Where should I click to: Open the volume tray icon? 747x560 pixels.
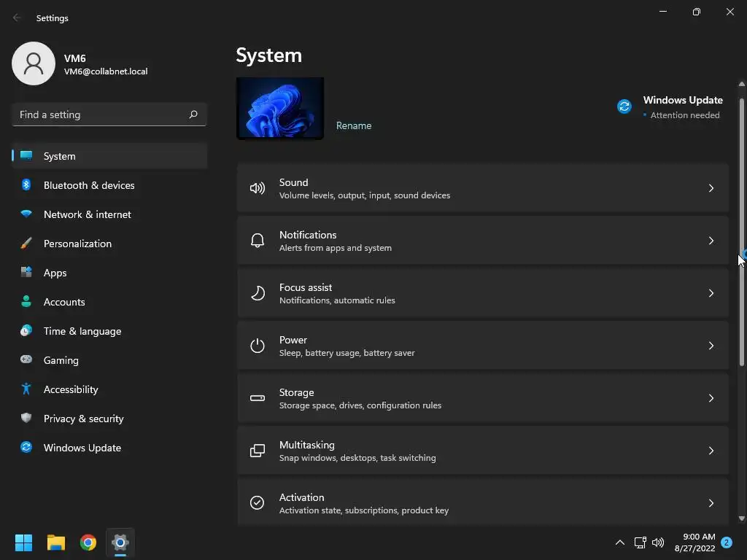[x=658, y=542]
